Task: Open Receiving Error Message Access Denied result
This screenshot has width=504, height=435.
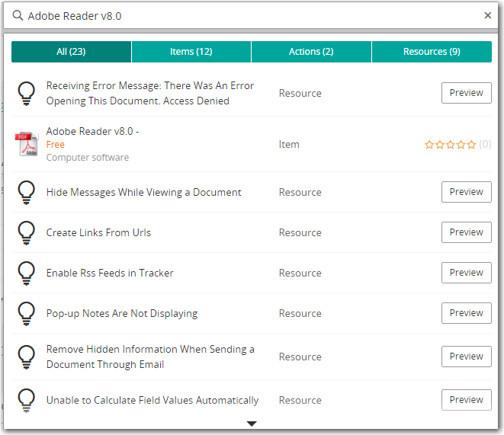Action: pos(149,93)
